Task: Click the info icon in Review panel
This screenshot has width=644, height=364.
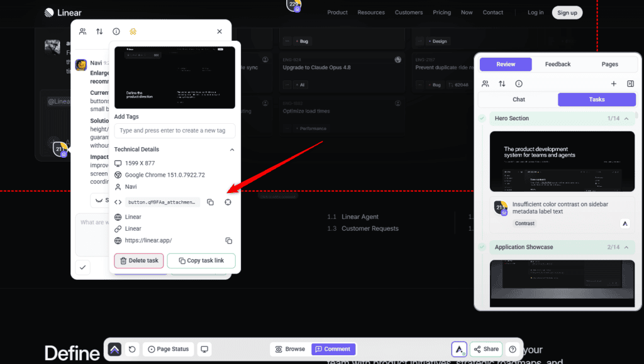Action: [519, 84]
